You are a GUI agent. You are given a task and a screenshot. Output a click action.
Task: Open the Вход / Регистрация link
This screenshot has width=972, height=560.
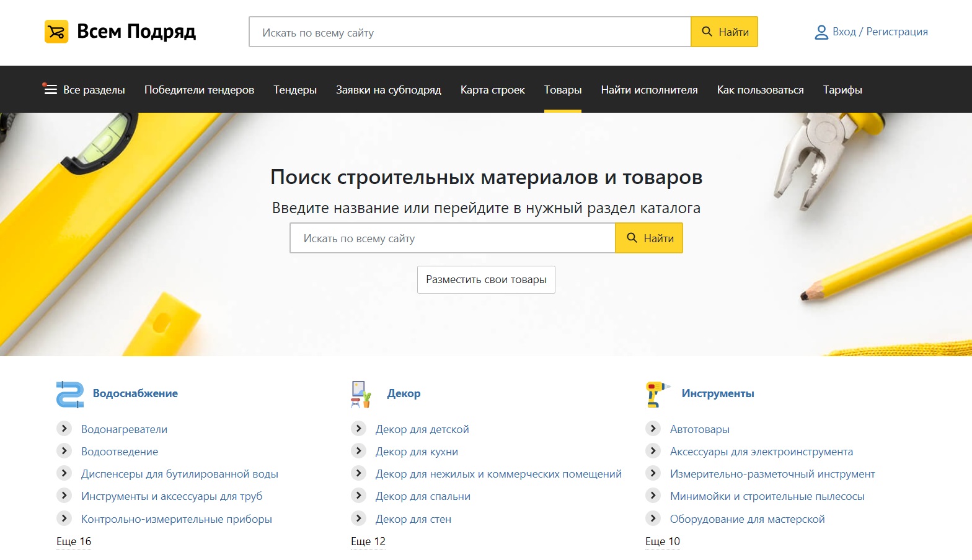[880, 32]
